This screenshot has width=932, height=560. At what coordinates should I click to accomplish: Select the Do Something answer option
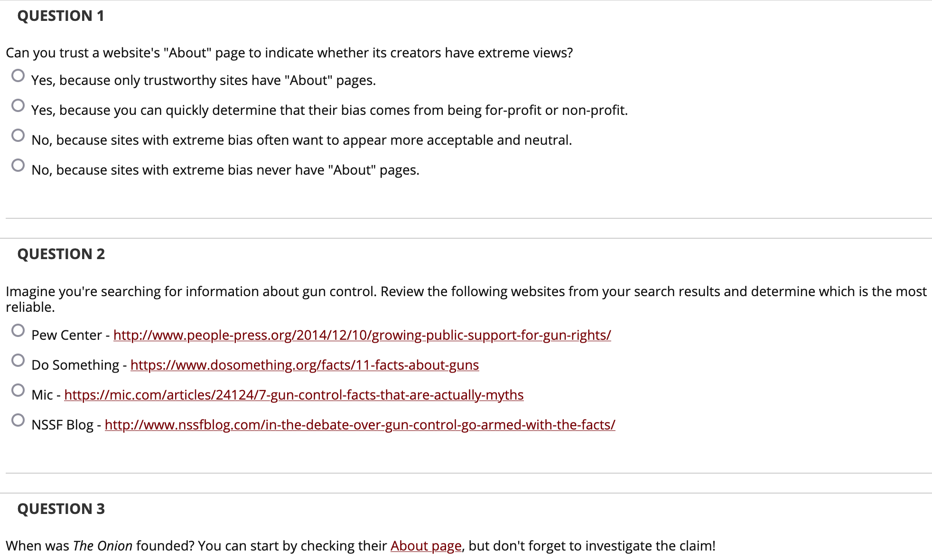coord(18,360)
